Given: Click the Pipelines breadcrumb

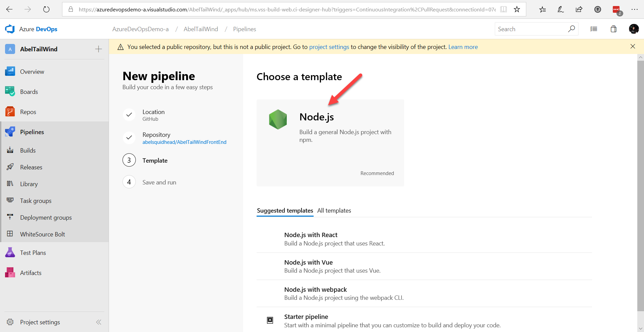Looking at the screenshot, I should coord(245,29).
